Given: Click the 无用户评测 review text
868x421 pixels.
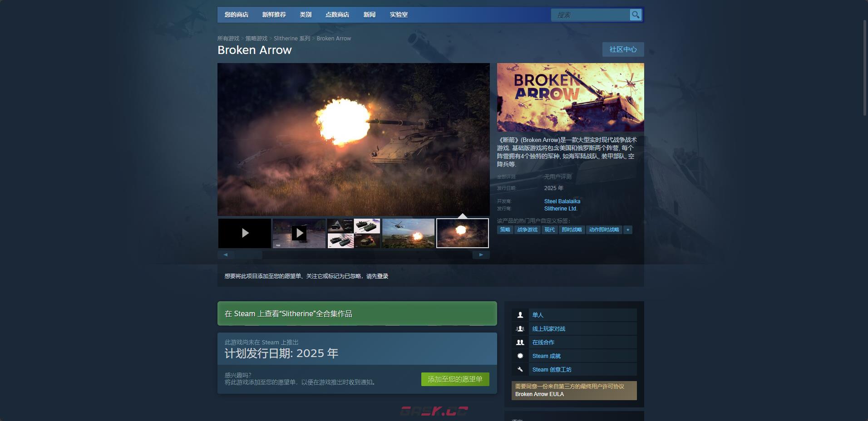Looking at the screenshot, I should coord(558,177).
